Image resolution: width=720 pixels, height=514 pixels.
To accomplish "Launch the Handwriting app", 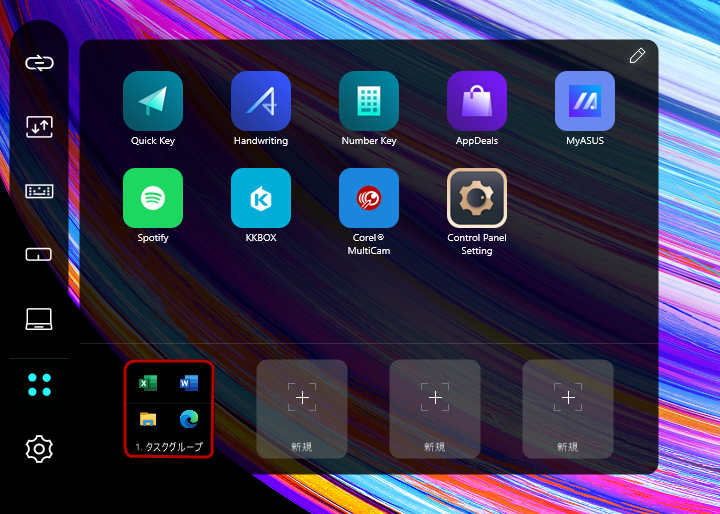I will (x=261, y=101).
